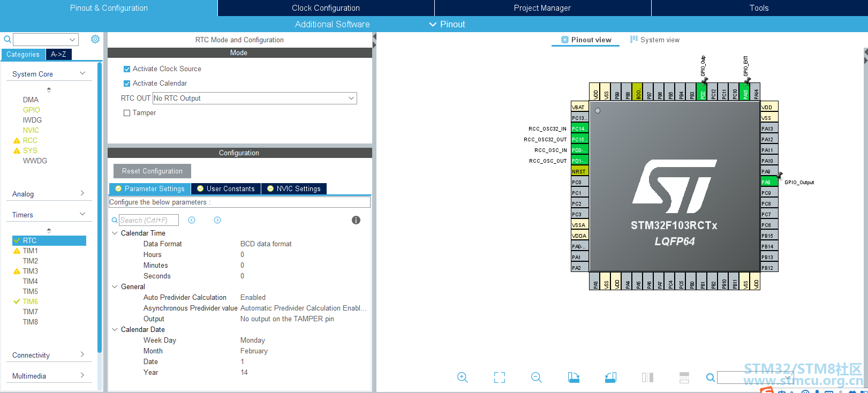Zoom in on the chip pinout
Viewport: 868px width, 393px height.
point(463,377)
